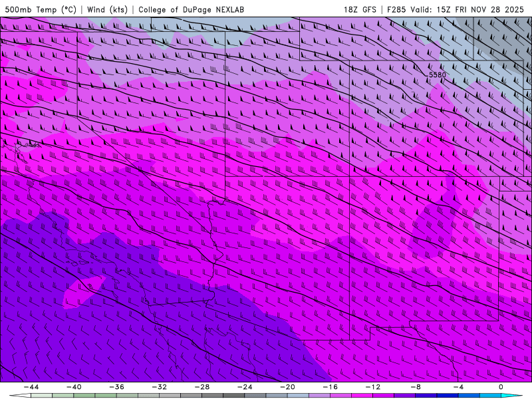Click 'College of DuPage NEXLAB' header text

tap(192, 9)
